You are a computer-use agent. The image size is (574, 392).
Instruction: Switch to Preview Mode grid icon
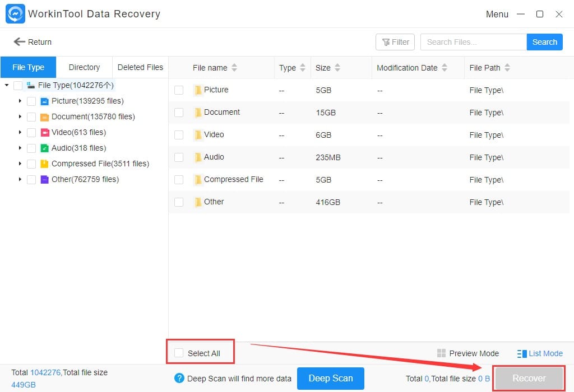pyautogui.click(x=441, y=353)
